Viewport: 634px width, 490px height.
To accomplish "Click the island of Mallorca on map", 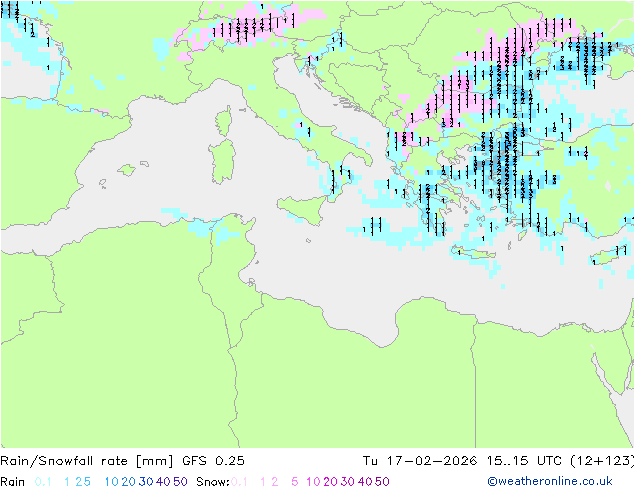I will click(x=127, y=170).
